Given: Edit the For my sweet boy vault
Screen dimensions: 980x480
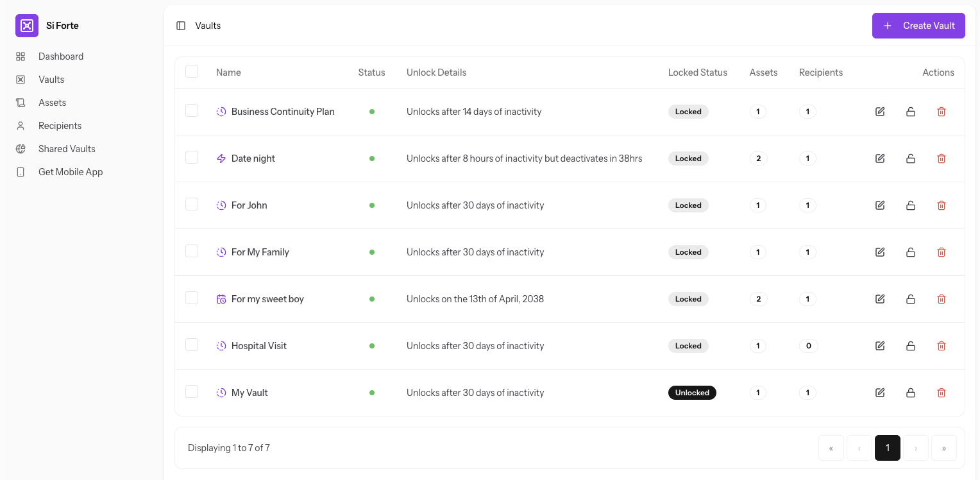Looking at the screenshot, I should pyautogui.click(x=880, y=299).
